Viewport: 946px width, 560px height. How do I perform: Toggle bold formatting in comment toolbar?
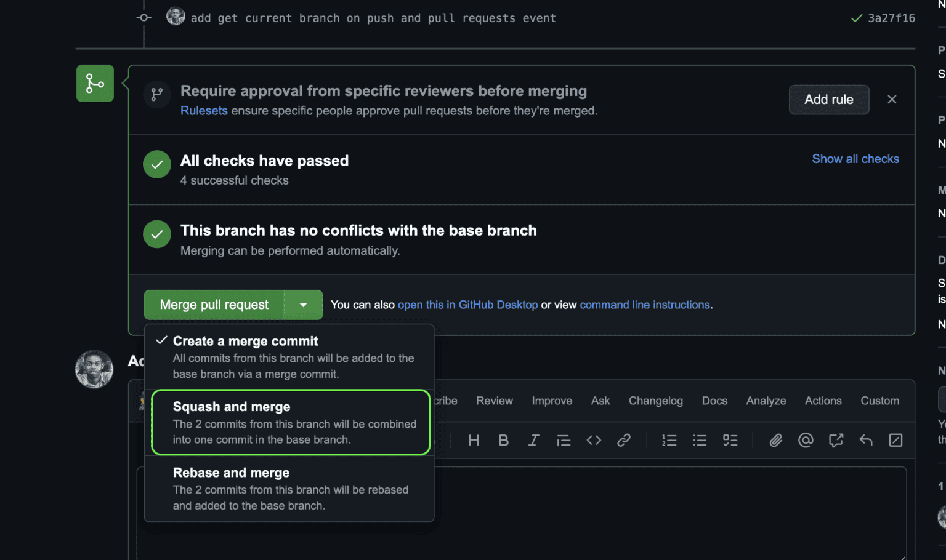pos(503,440)
